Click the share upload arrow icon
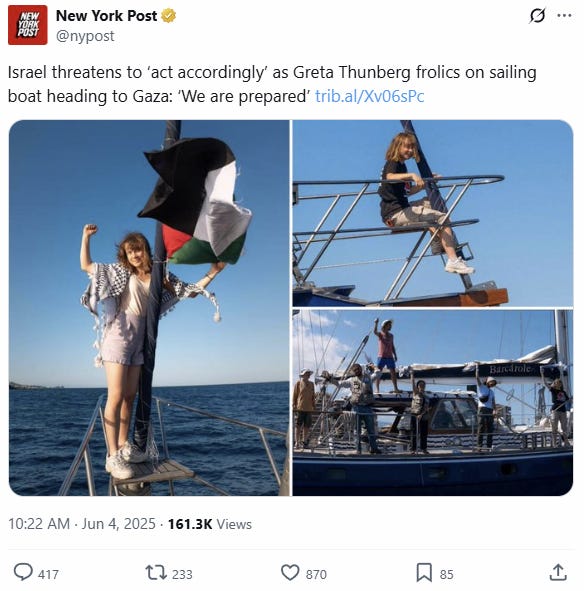Image resolution: width=584 pixels, height=591 pixels. [558, 573]
